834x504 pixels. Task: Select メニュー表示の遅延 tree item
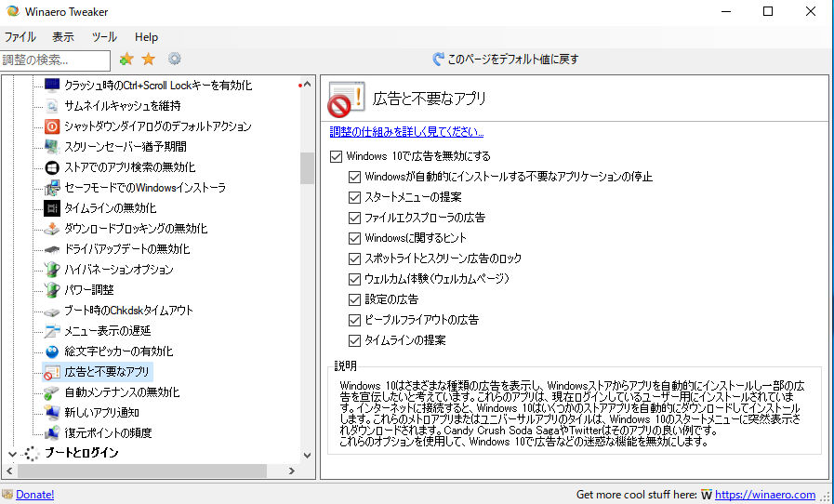coord(108,331)
